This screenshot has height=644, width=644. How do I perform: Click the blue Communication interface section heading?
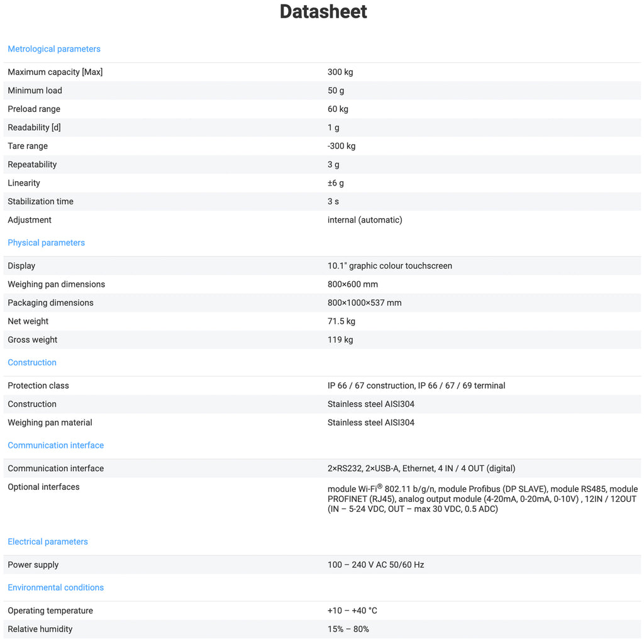(55, 445)
